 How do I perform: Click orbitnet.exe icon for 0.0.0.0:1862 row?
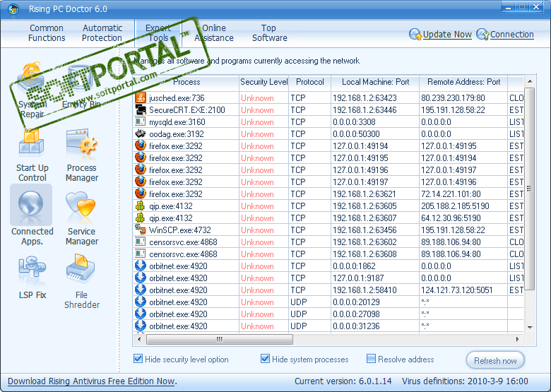[x=141, y=266]
